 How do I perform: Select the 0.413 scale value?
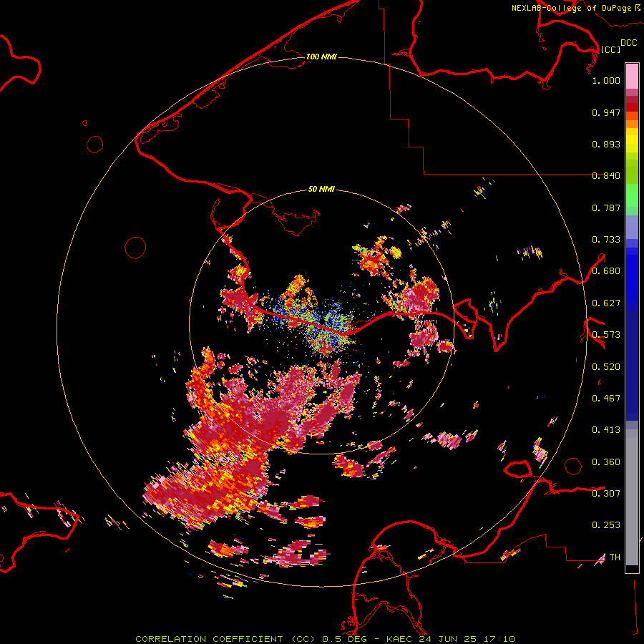coord(606,430)
